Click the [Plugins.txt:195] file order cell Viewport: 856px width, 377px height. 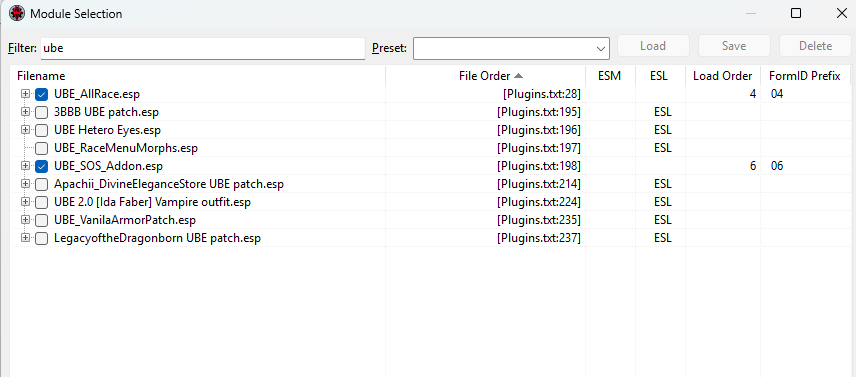point(539,112)
